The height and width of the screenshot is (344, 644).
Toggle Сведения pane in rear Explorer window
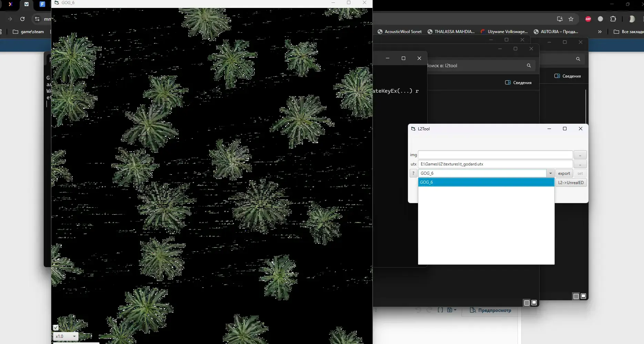568,76
